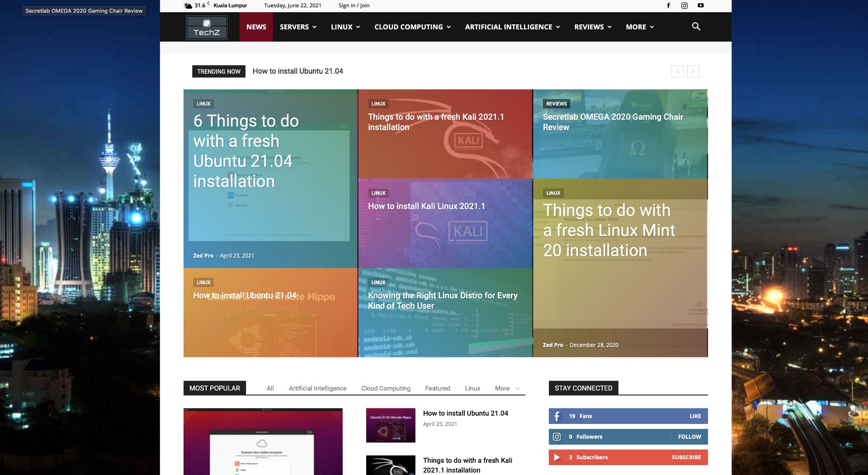Show previous trending article arrow

pos(677,71)
